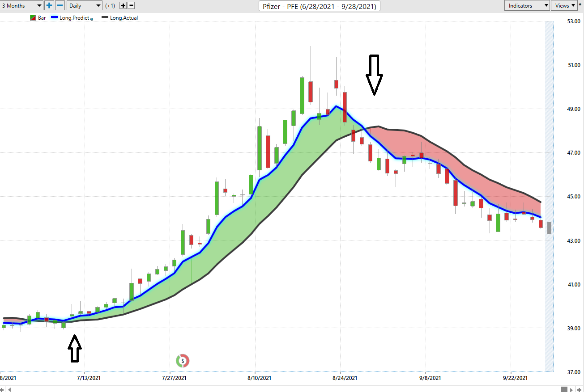The width and height of the screenshot is (584, 392).
Task: Open the 3 Months time range dropdown
Action: [21, 6]
